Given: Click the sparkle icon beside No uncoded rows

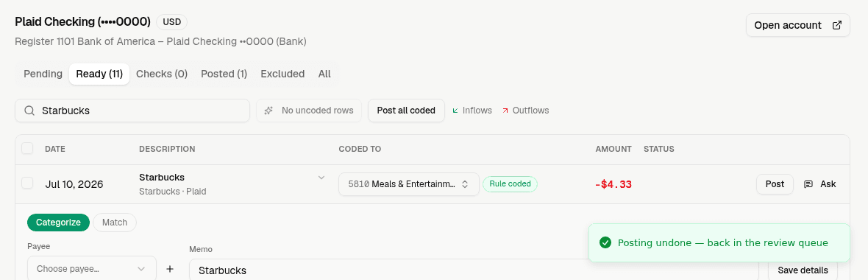Looking at the screenshot, I should tap(268, 111).
